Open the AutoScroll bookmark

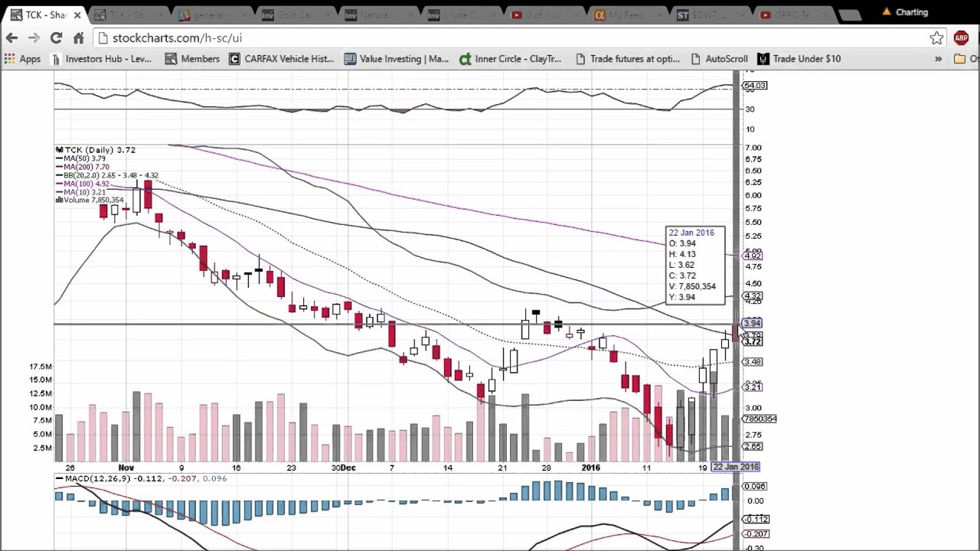tap(718, 59)
